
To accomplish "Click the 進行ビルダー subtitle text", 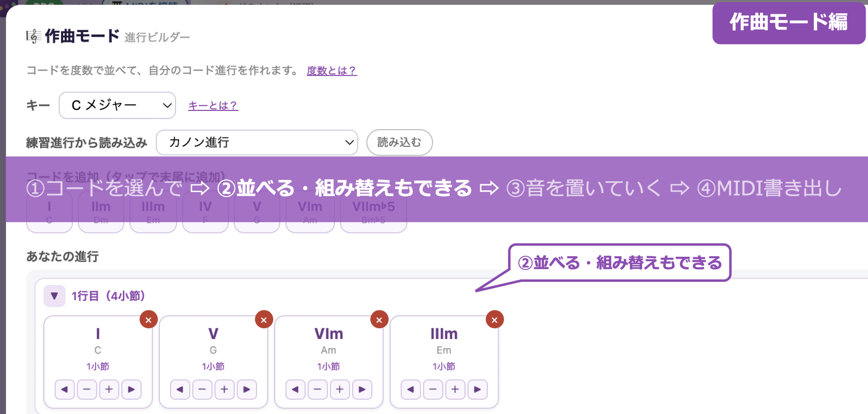I will click(157, 37).
